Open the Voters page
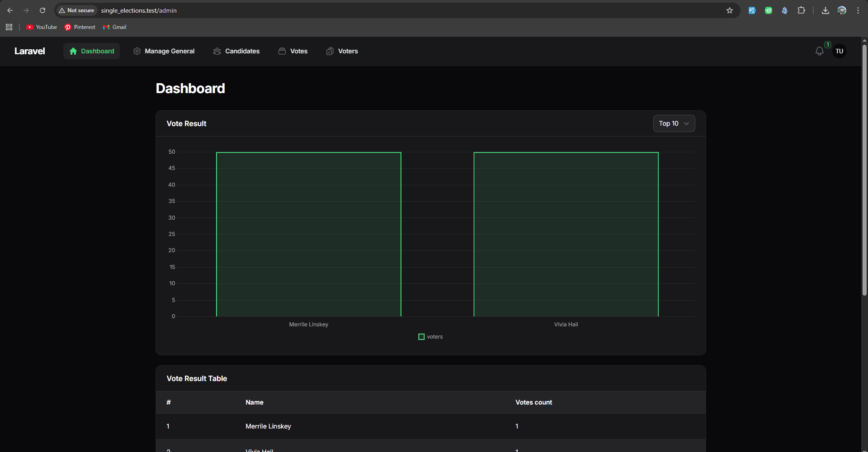The height and width of the screenshot is (452, 868). 342,51
